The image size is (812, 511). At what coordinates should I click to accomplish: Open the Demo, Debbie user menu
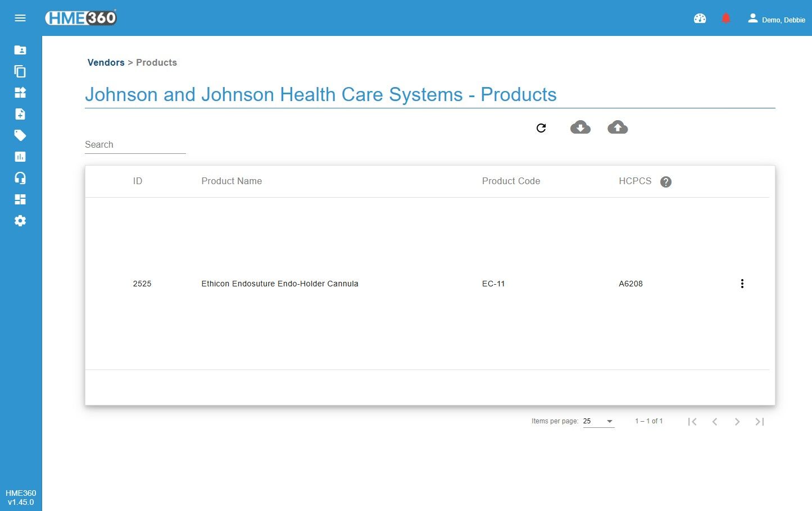point(776,19)
